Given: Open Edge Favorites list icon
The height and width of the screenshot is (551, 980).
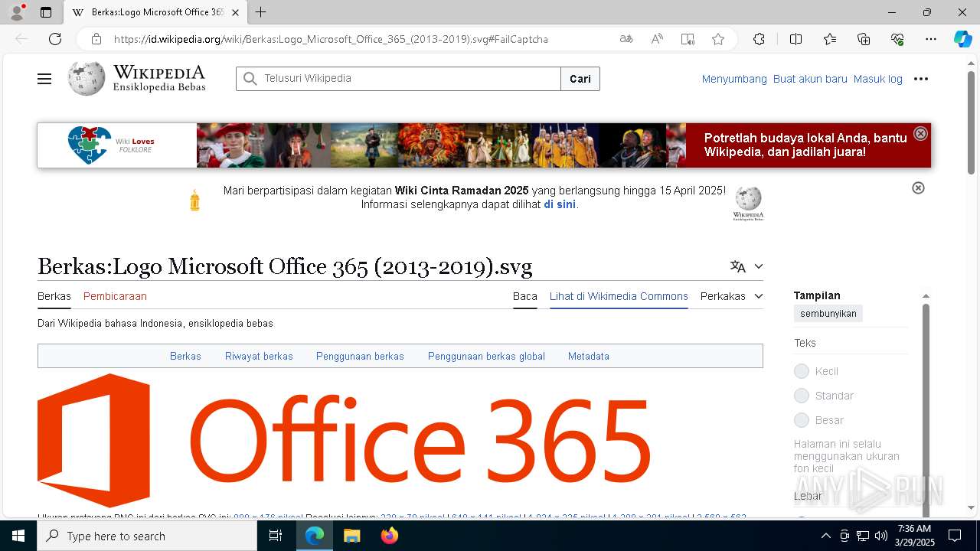Looking at the screenshot, I should (830, 39).
